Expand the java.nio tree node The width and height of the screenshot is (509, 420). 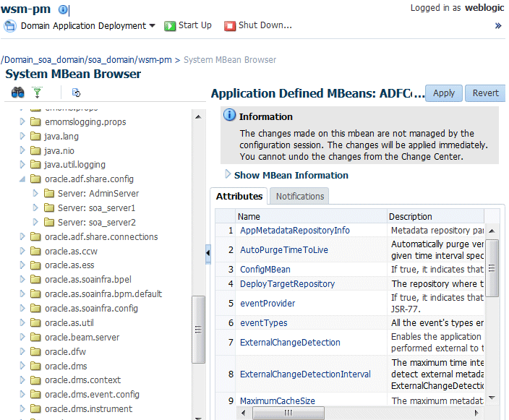tap(22, 150)
